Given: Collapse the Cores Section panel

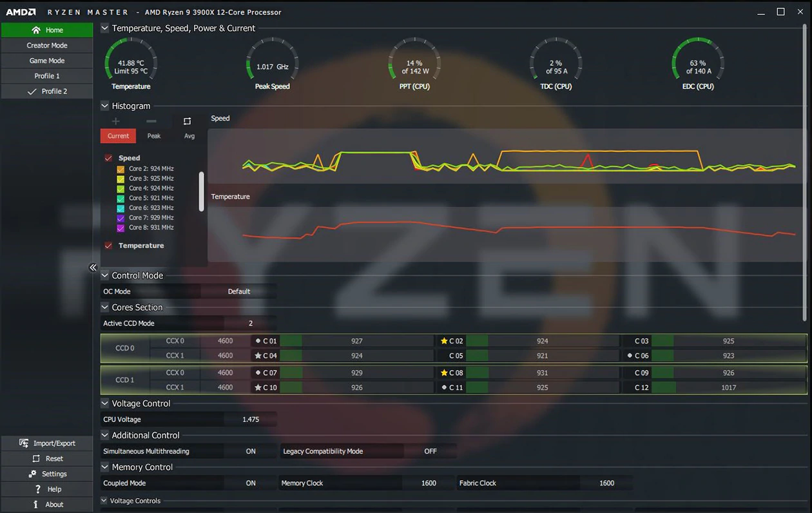Looking at the screenshot, I should click(x=104, y=307).
